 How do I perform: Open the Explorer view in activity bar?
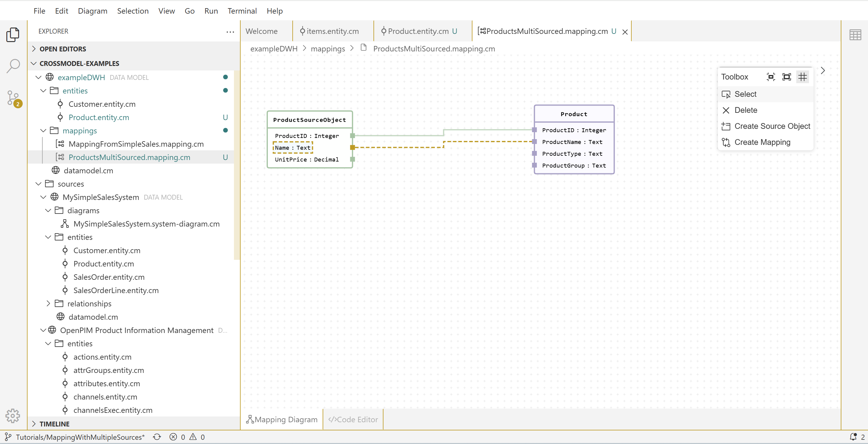click(13, 35)
